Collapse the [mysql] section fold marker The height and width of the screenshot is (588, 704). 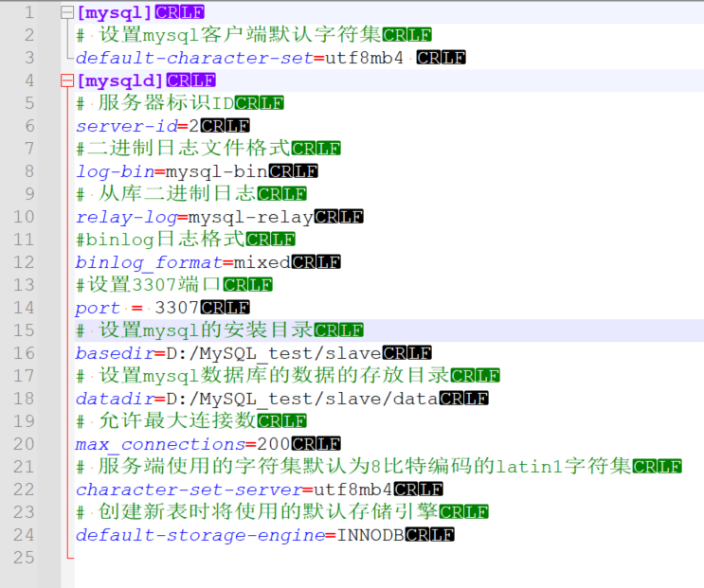point(66,12)
